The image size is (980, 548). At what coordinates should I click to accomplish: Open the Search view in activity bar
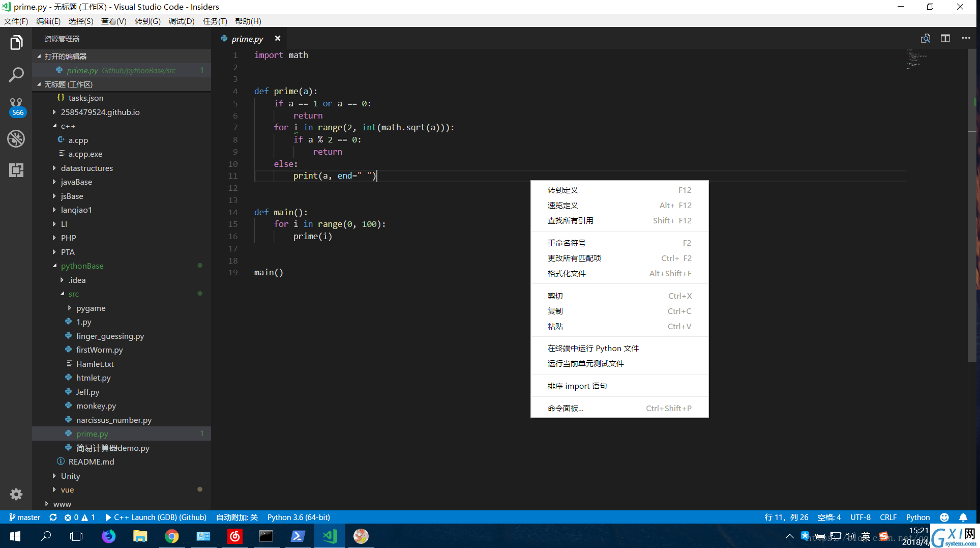point(16,75)
